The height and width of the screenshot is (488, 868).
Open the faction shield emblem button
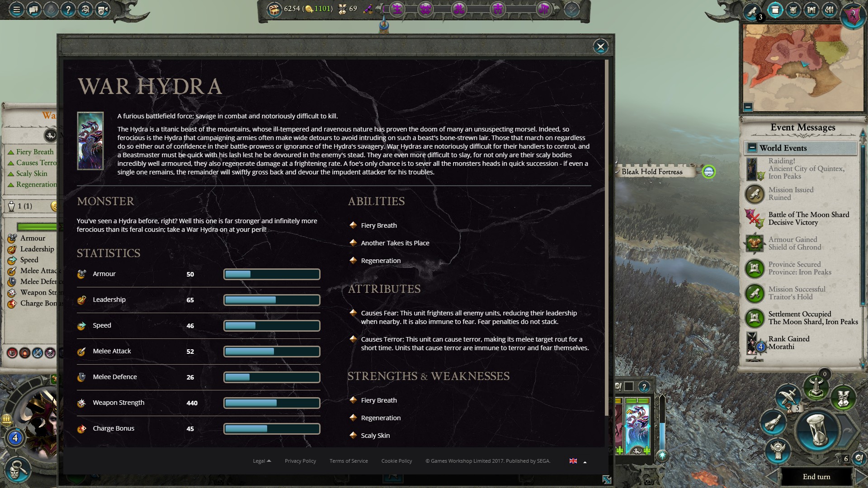coord(853,15)
